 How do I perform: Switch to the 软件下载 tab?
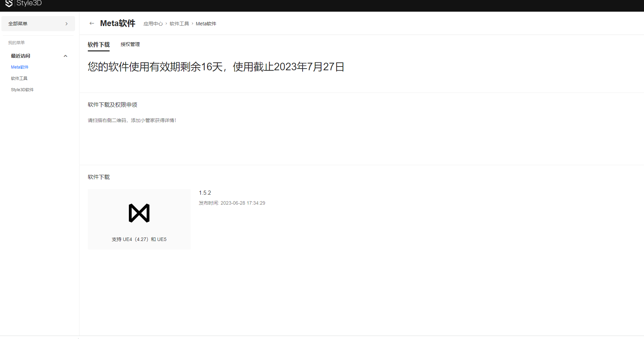coord(99,45)
